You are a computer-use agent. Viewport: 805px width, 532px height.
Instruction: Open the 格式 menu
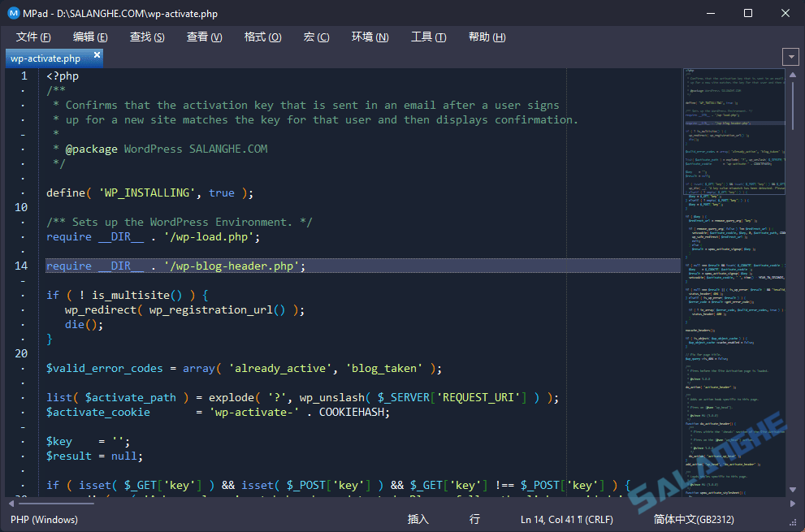click(262, 37)
